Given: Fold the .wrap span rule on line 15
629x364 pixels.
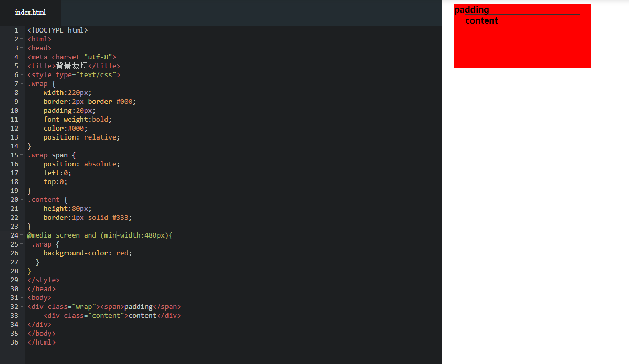Looking at the screenshot, I should pos(22,155).
